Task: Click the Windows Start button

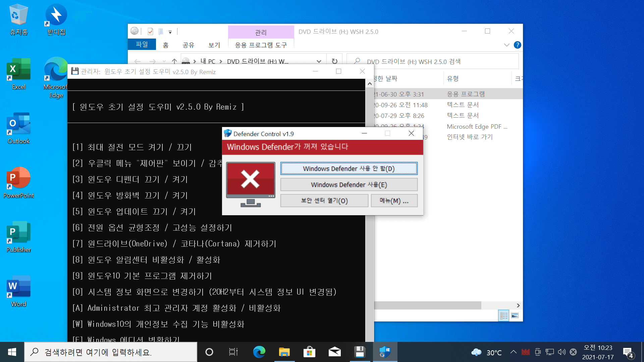Action: (x=12, y=352)
